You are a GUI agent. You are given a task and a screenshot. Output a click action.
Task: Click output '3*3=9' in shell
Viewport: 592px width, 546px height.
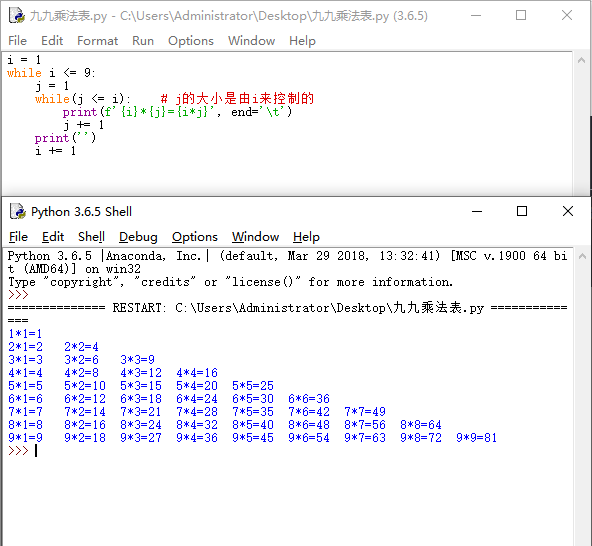coord(137,359)
